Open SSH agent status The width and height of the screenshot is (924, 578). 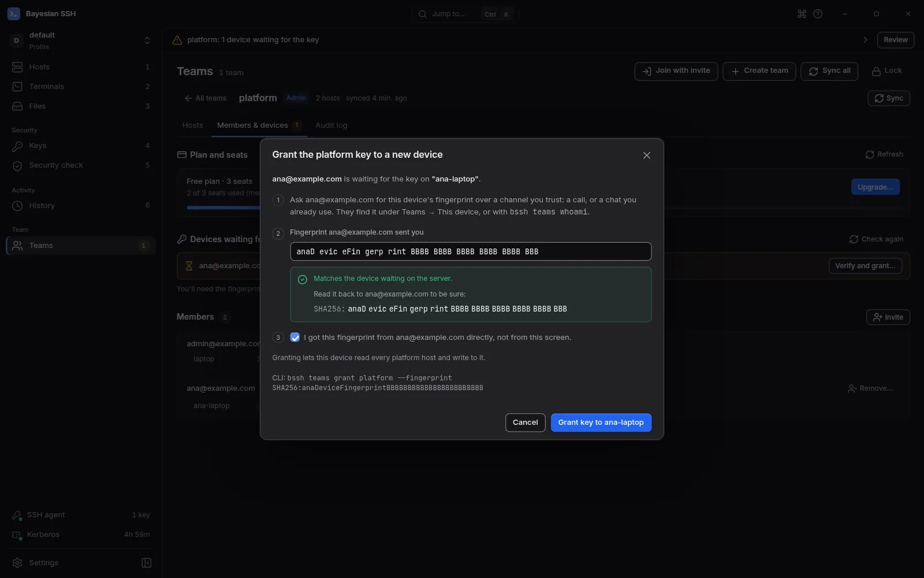point(81,515)
